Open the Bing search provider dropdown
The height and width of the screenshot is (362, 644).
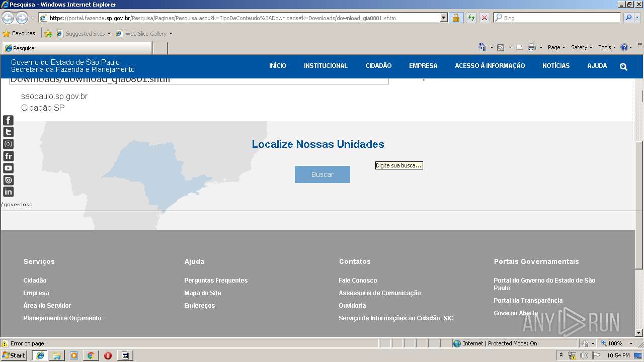pos(638,18)
